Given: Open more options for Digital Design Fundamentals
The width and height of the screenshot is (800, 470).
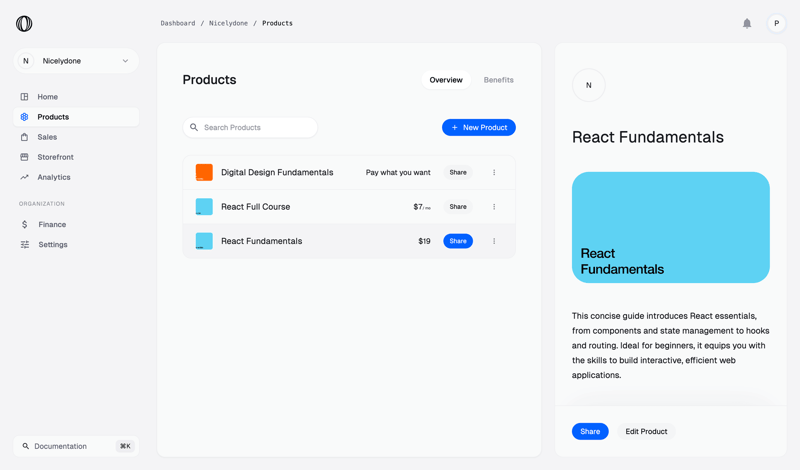Looking at the screenshot, I should tap(494, 172).
